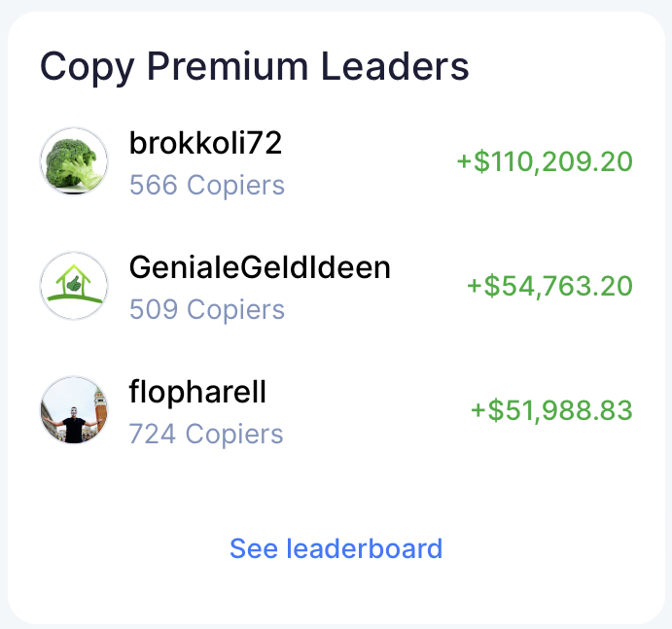Select the +$110,209.20 profit amount
This screenshot has width=672, height=629.
tap(545, 161)
